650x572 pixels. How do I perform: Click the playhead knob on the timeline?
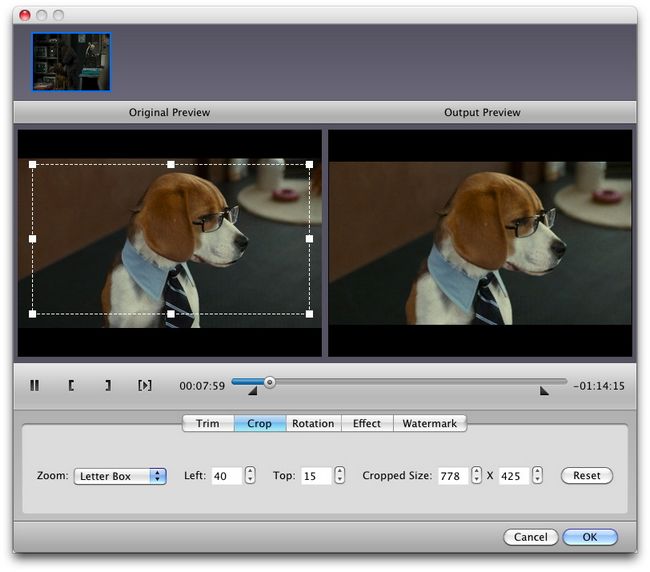[x=269, y=382]
